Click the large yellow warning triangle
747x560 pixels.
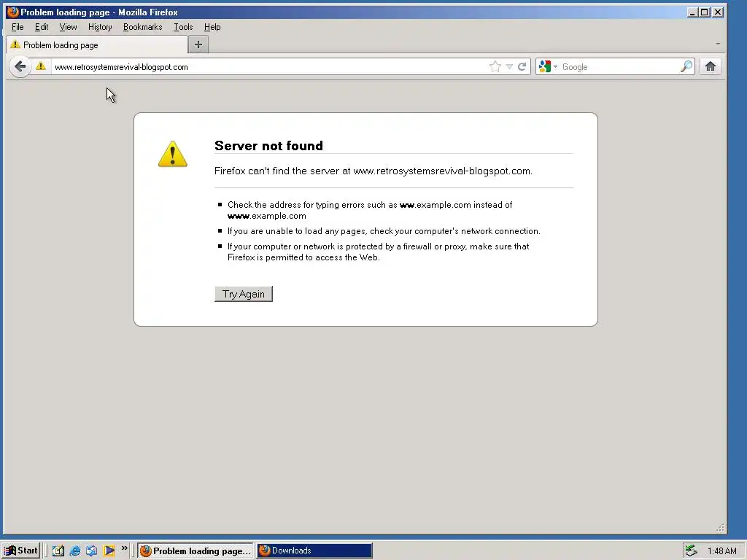[x=172, y=154]
